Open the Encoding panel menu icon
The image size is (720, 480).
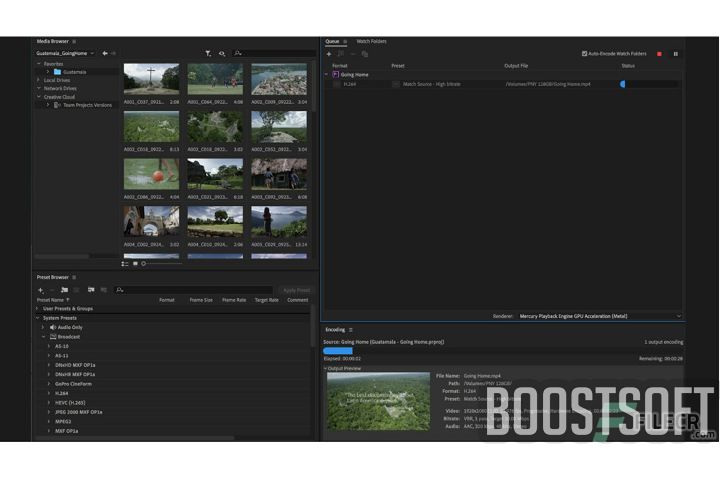point(350,330)
